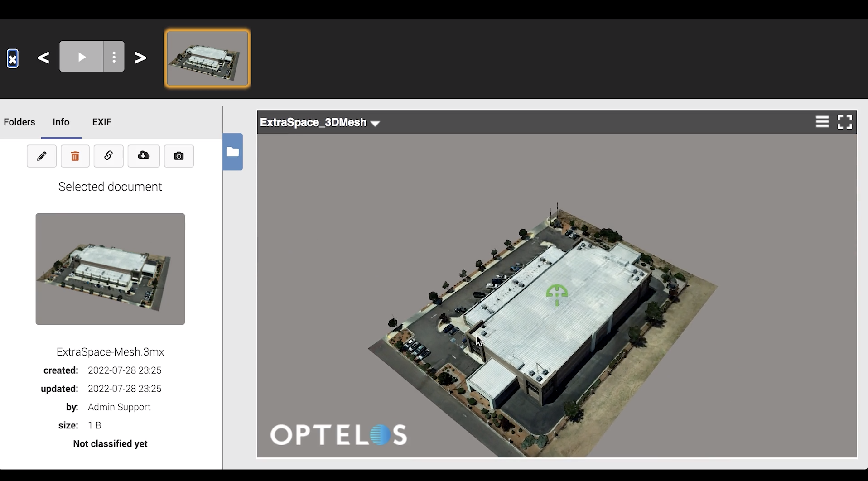Go to the next item arrow
This screenshot has width=868, height=481.
pyautogui.click(x=140, y=58)
